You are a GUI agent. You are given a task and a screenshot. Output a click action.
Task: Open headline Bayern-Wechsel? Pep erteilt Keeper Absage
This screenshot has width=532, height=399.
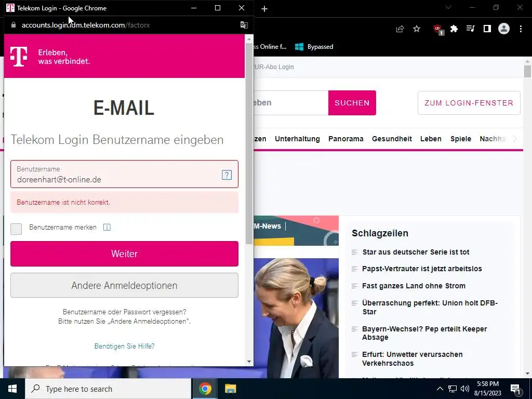click(424, 333)
